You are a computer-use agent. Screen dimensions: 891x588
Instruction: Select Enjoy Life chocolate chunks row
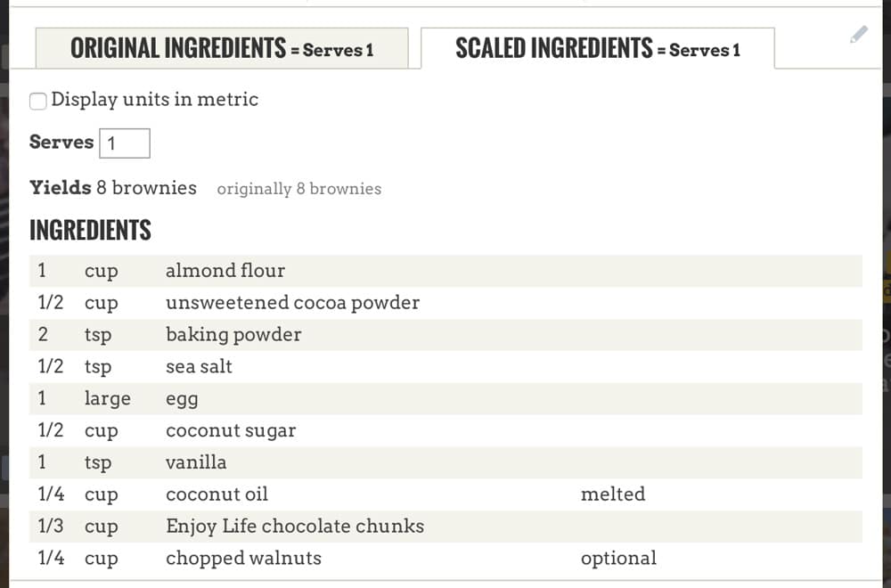446,526
